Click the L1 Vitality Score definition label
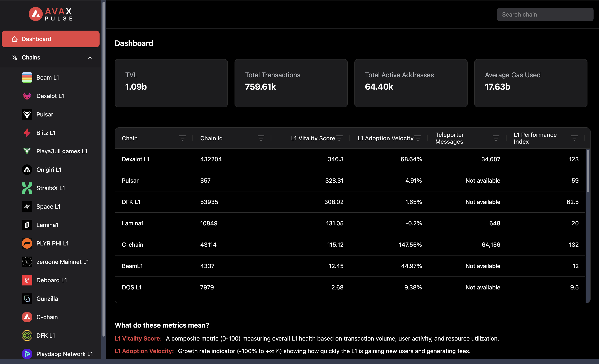This screenshot has height=364, width=599. pyautogui.click(x=138, y=338)
